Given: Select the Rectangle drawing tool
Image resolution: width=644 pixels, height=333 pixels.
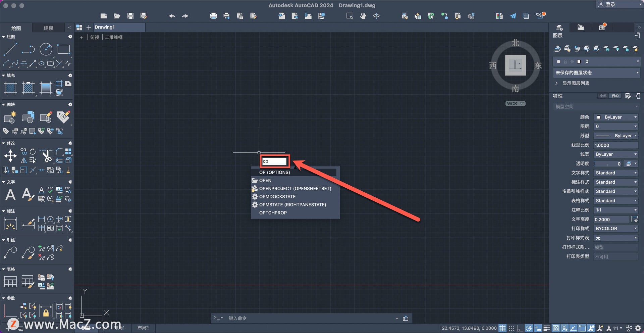Looking at the screenshot, I should [x=63, y=49].
